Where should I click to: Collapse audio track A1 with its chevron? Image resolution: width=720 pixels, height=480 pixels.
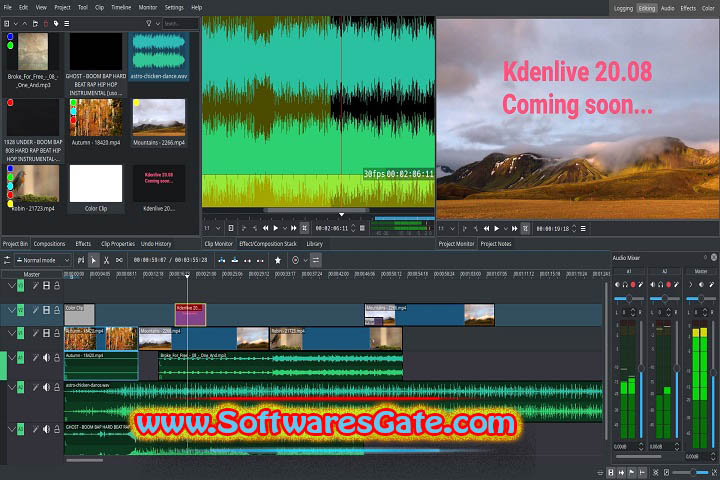tap(11, 357)
